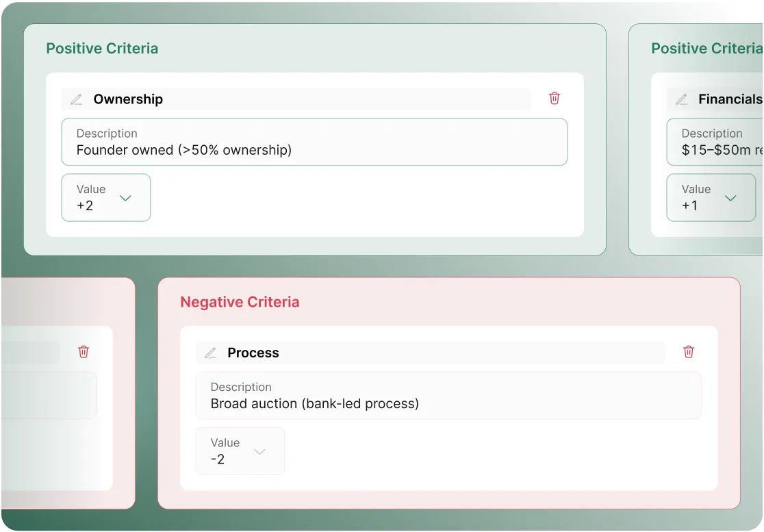Edit the Ownership criterion name via pencil icon
764x532 pixels.
(76, 99)
